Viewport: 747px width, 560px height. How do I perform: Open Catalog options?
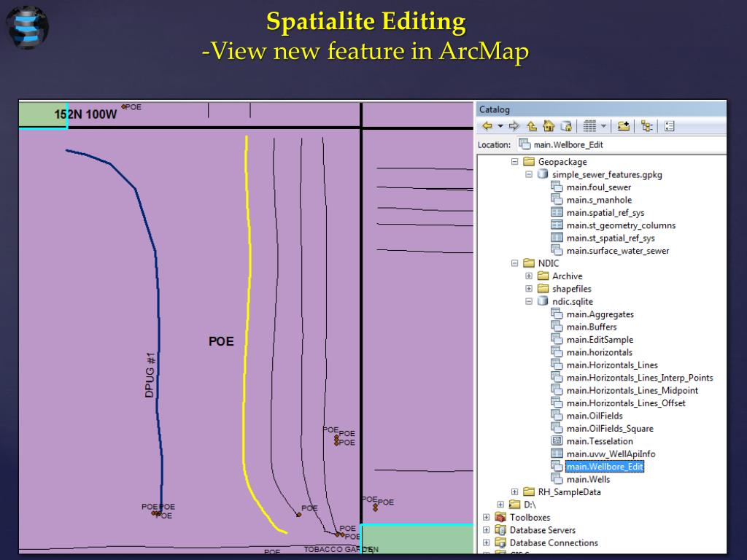[670, 126]
